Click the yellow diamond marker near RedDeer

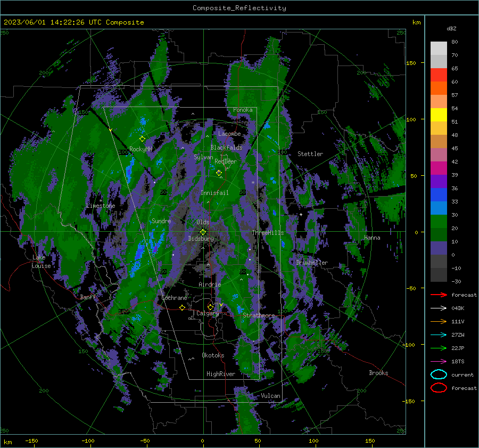(219, 173)
